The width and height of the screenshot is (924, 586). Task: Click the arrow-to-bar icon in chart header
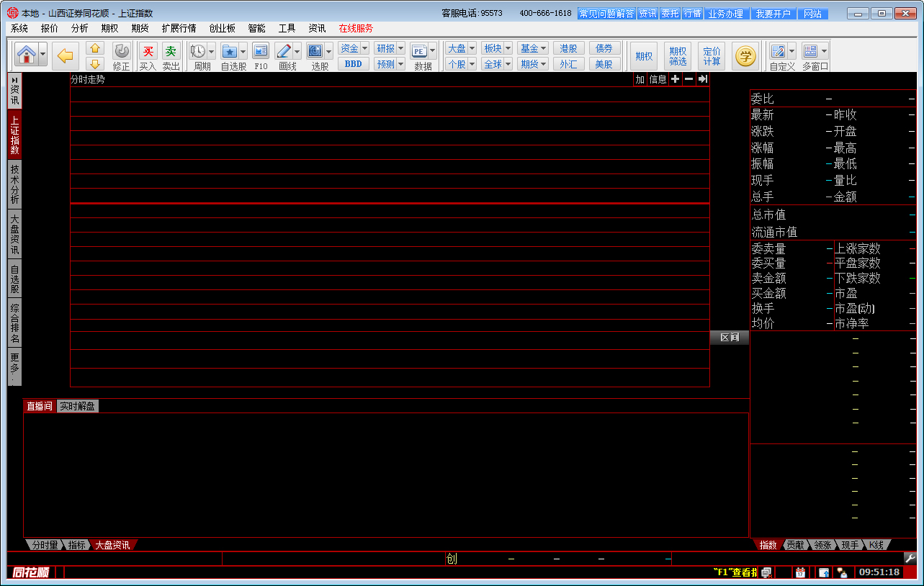703,79
